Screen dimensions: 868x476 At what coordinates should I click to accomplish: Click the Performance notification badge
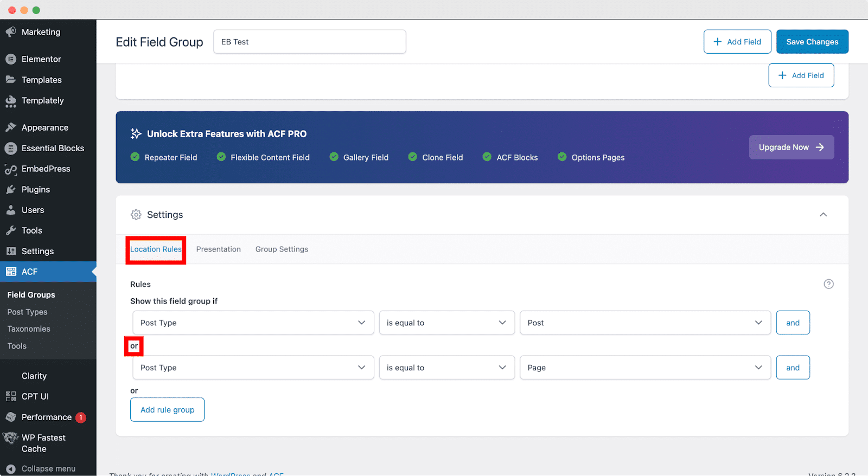81,417
